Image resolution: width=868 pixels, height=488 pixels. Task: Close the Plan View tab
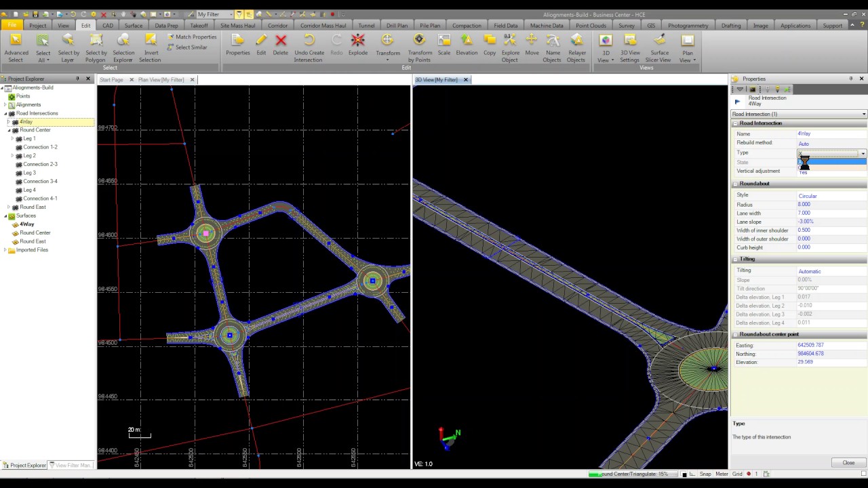click(x=192, y=80)
